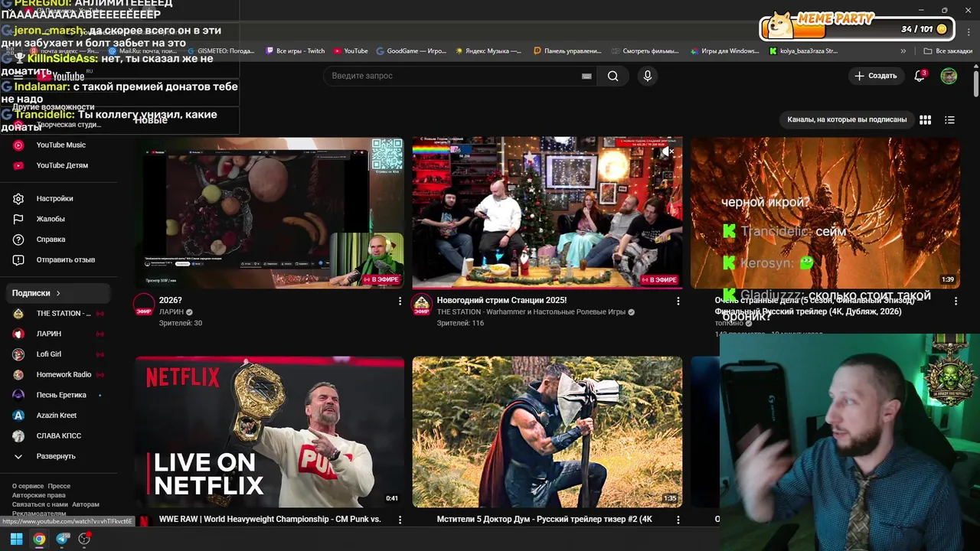980x551 pixels.
Task: Show hidden bookmarks with the double chevron
Action: point(903,51)
